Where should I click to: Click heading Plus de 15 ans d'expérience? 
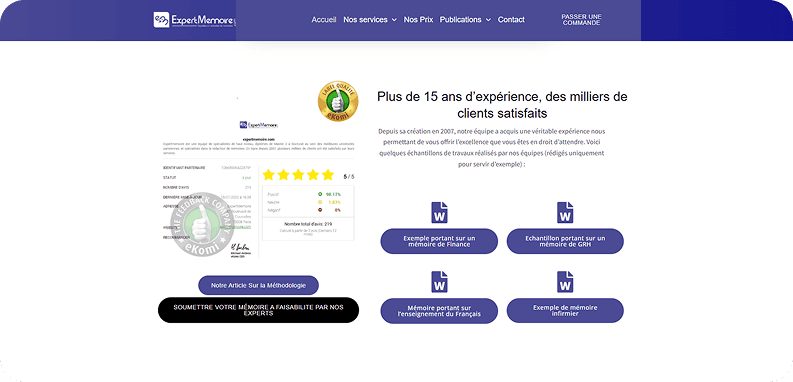[502, 104]
